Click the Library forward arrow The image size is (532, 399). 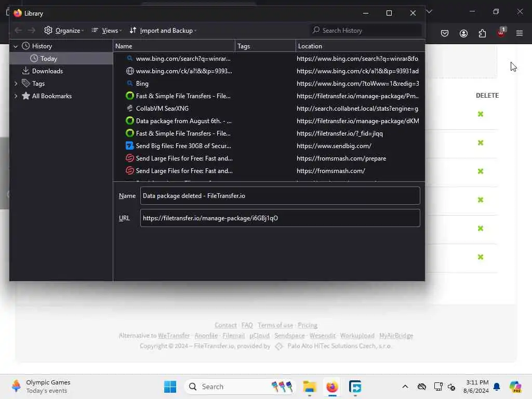pos(32,31)
